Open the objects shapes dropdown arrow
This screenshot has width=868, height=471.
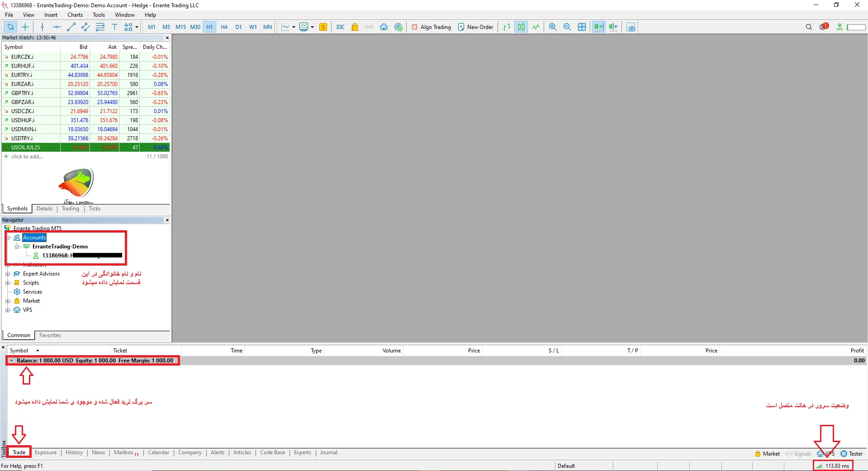137,27
